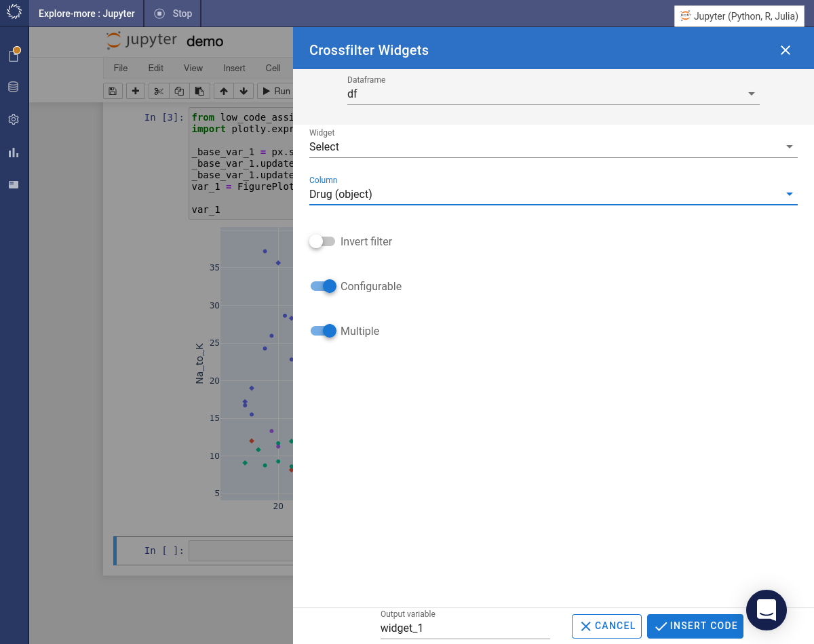Screen dimensions: 814x644
Task: Close the Crossfilter Widgets panel
Action: [x=786, y=50]
